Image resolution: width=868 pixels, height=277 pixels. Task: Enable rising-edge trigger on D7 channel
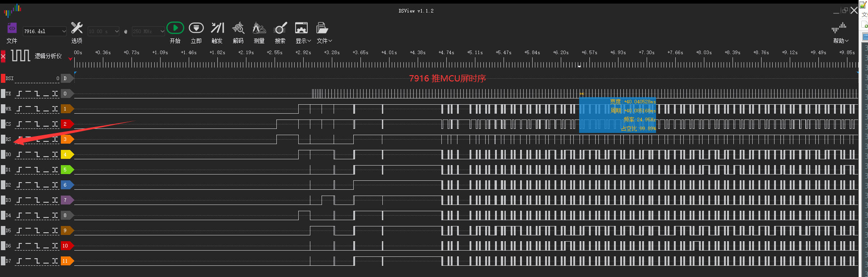click(20, 261)
